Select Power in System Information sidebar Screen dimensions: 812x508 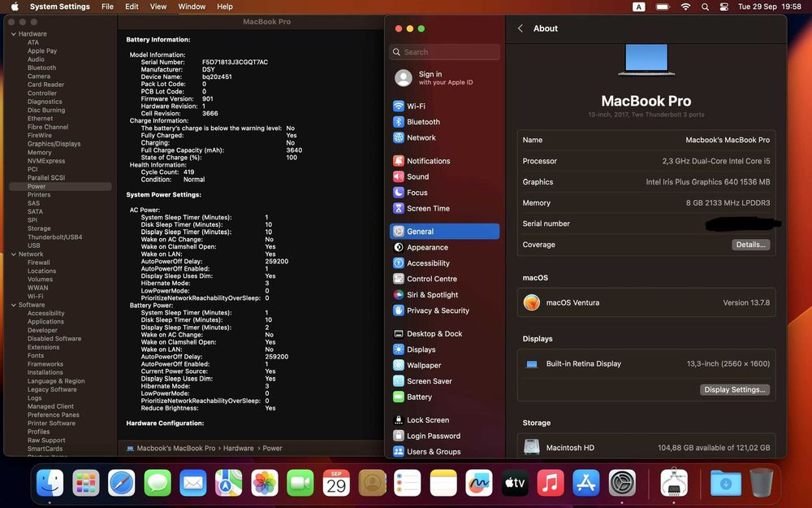pyautogui.click(x=60, y=186)
